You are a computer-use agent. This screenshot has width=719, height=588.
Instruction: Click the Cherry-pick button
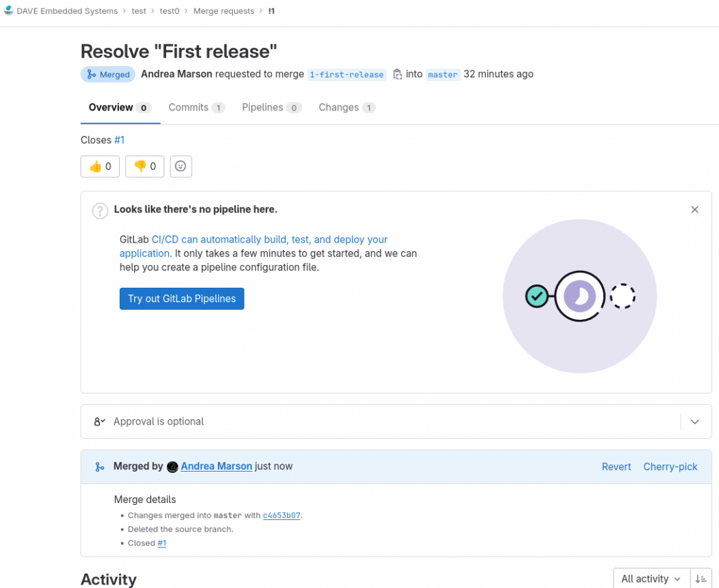point(670,467)
